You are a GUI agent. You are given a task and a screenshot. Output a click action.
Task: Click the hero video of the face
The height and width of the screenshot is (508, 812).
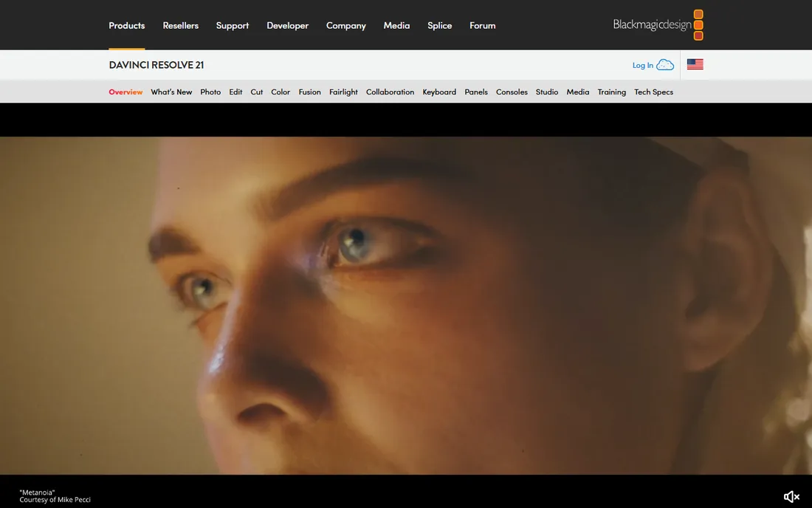click(x=406, y=306)
